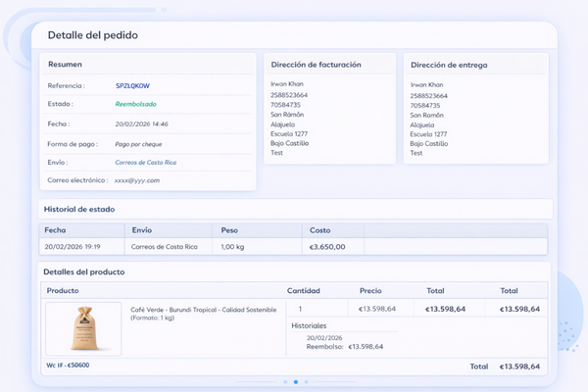This screenshot has height=392, width=588.
Task: Click Irwan Khan in the delivery address
Action: pos(426,85)
